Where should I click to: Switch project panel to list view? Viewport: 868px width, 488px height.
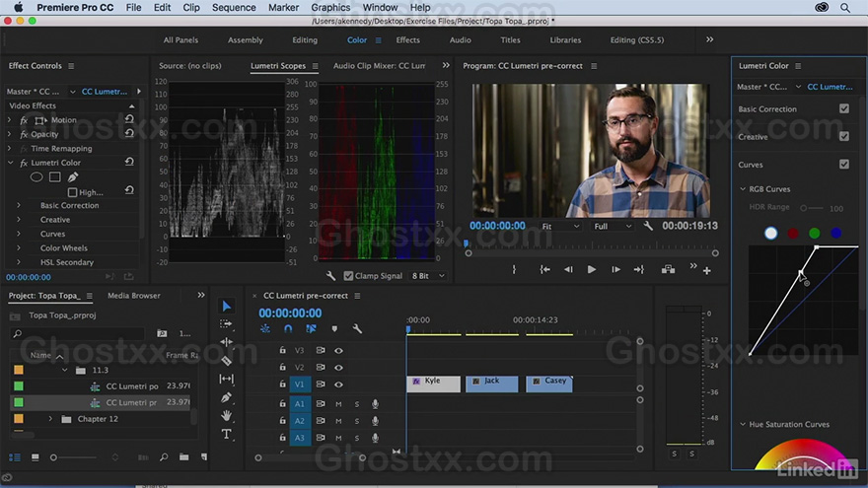click(15, 457)
